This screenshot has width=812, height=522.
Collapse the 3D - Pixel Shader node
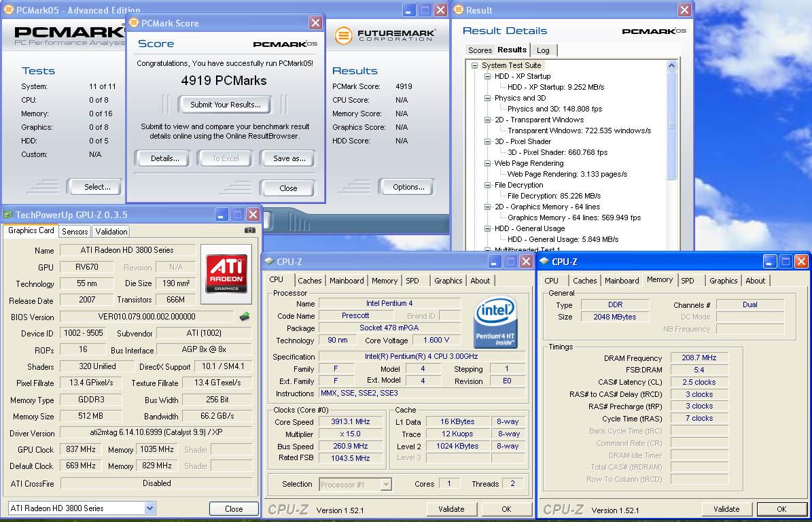pyautogui.click(x=487, y=141)
